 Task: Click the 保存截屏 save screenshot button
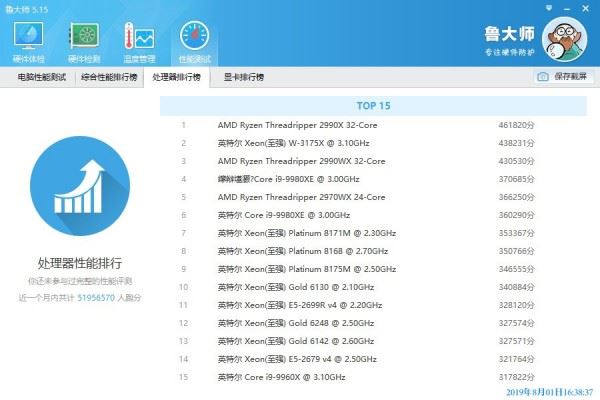564,77
